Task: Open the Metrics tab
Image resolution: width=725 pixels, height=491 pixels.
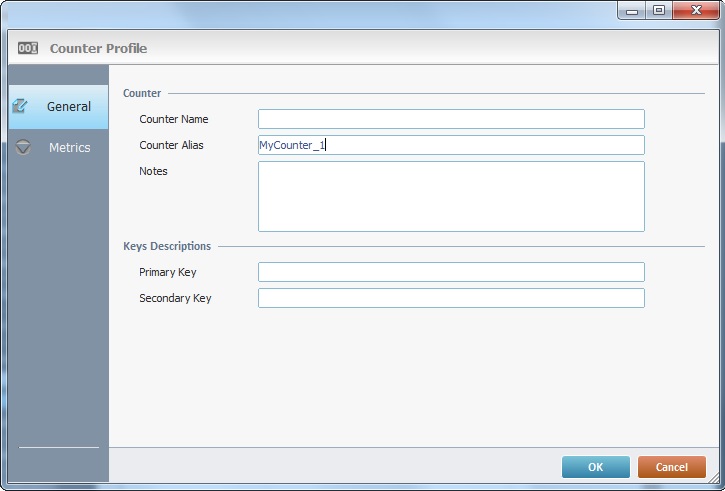Action: 69,147
